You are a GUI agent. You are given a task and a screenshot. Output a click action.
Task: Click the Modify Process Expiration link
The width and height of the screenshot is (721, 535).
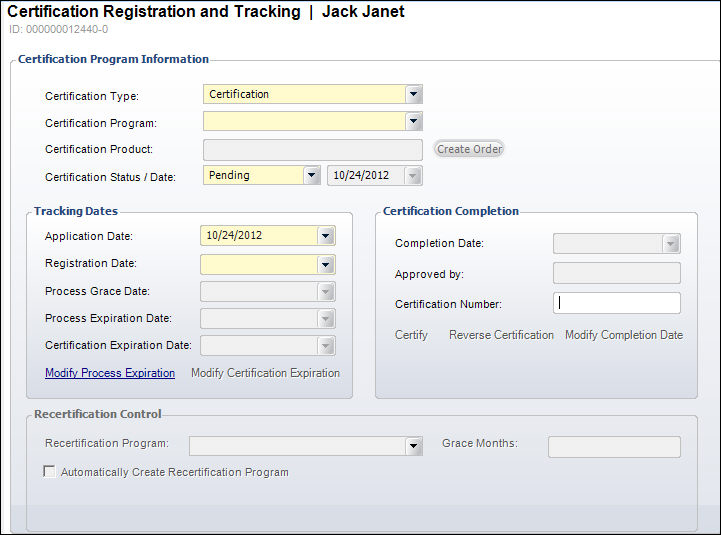pos(110,373)
